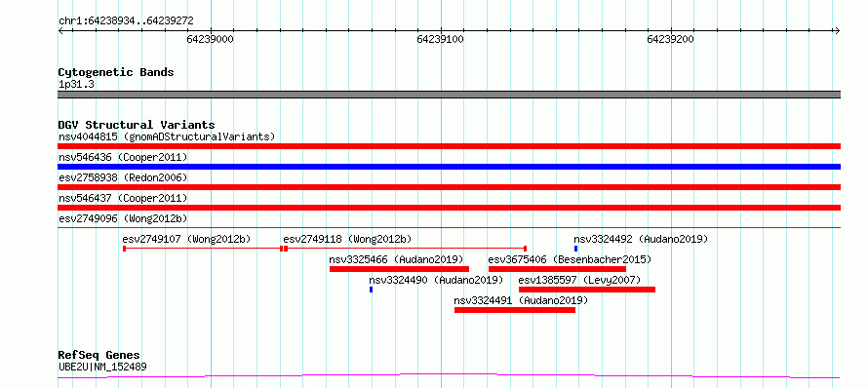868x388 pixels.
Task: Click the esv2749107 (Wong2012b) text label
Action: (186, 239)
